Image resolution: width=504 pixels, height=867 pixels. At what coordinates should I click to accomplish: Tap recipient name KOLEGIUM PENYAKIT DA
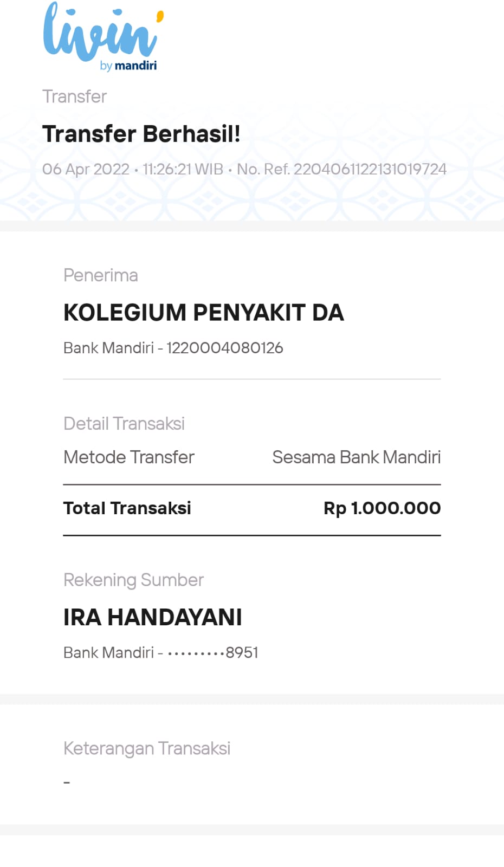tap(204, 313)
